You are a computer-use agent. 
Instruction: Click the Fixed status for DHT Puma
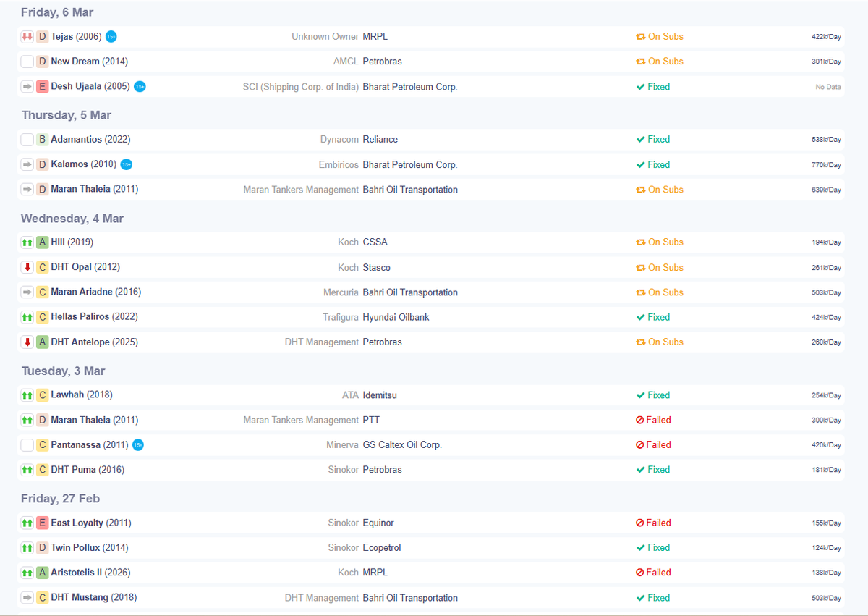(x=653, y=470)
